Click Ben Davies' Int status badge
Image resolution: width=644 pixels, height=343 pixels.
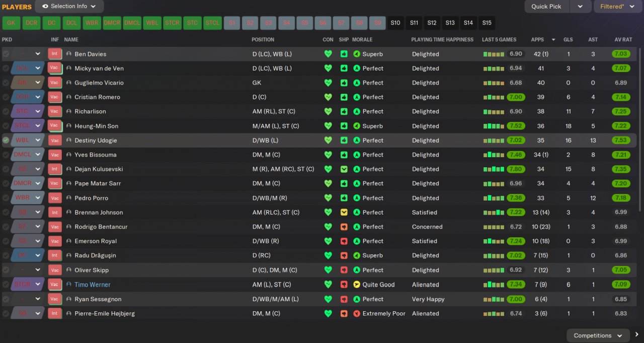55,54
